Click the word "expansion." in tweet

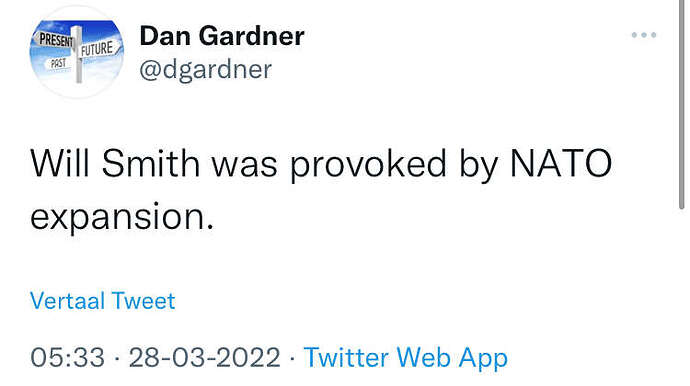pyautogui.click(x=122, y=217)
